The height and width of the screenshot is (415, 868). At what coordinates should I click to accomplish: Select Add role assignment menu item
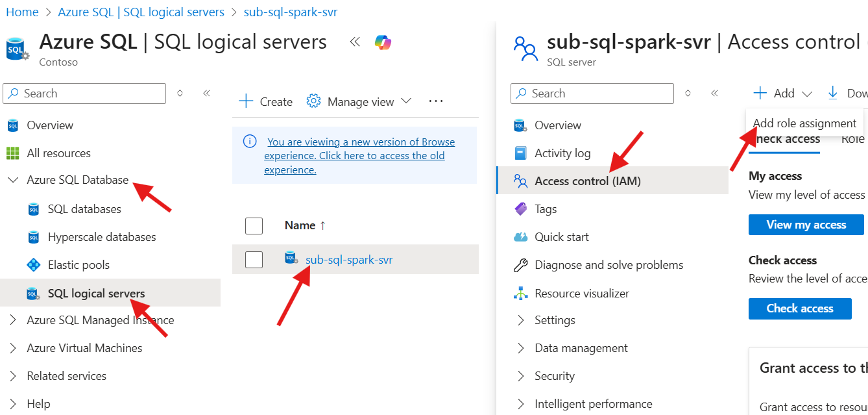[804, 123]
